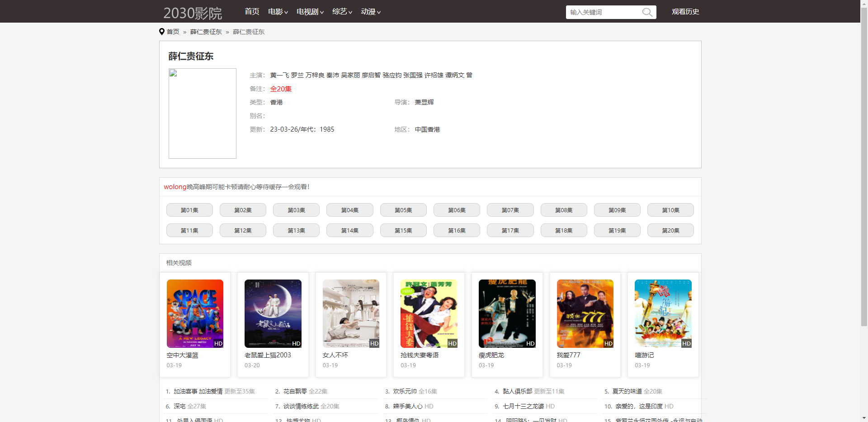Viewport: 868px width, 422px height.
Task: Open the 空中大灌篮 poster thumbnail
Action: tap(195, 313)
